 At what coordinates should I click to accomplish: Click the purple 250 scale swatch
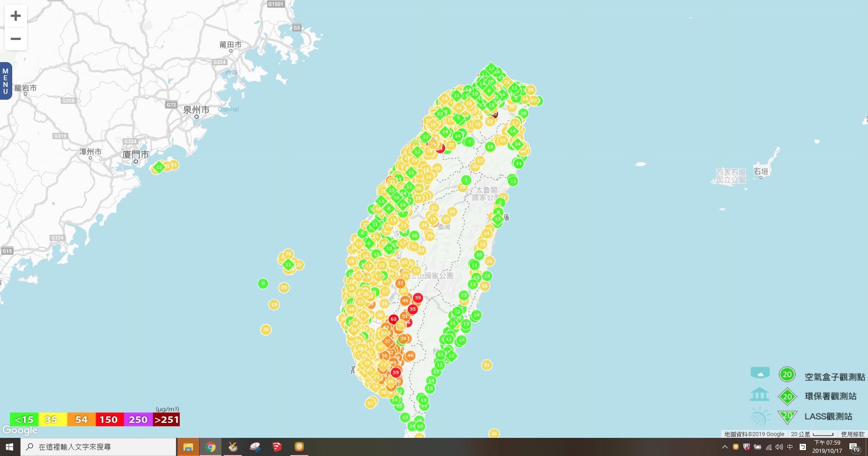pyautogui.click(x=139, y=420)
